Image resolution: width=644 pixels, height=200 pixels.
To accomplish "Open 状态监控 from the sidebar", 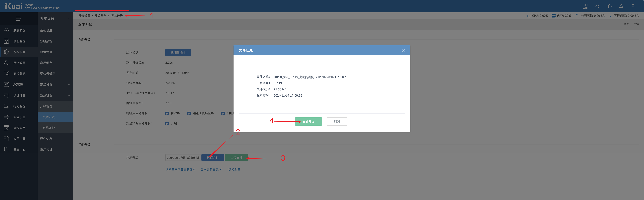I will [x=19, y=41].
